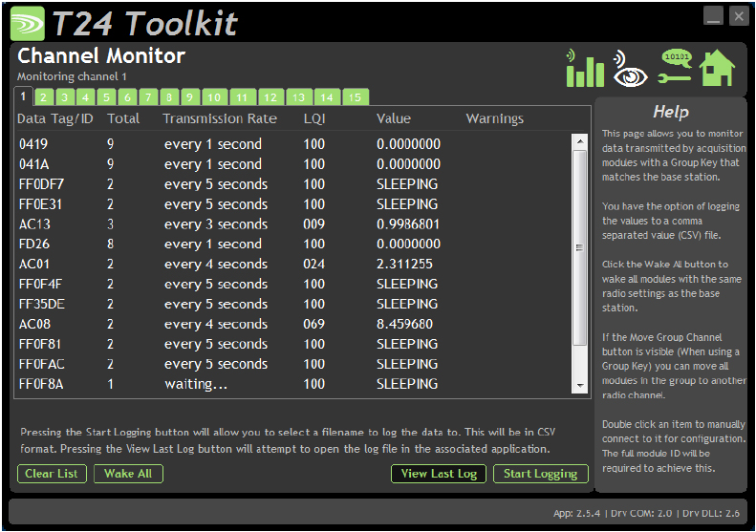756x532 pixels.
Task: Click the 'Drv DLL: 2.6' status text
Action: pos(711,513)
